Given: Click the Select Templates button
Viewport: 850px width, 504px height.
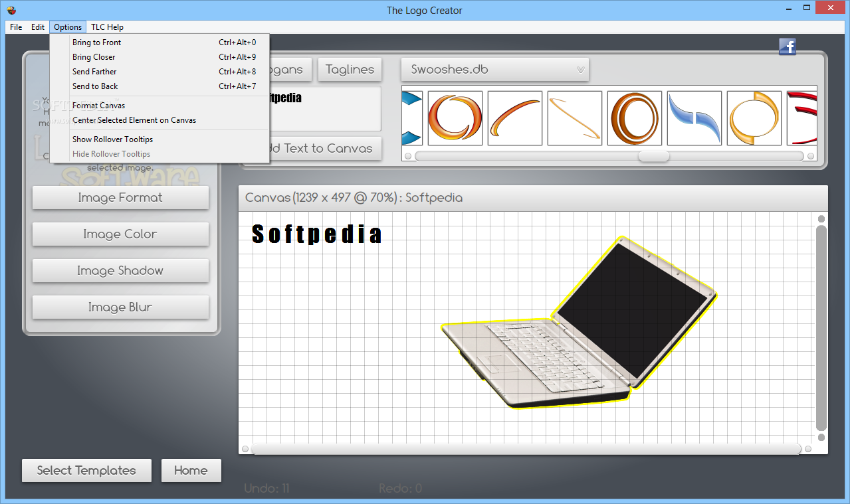Looking at the screenshot, I should tap(86, 470).
